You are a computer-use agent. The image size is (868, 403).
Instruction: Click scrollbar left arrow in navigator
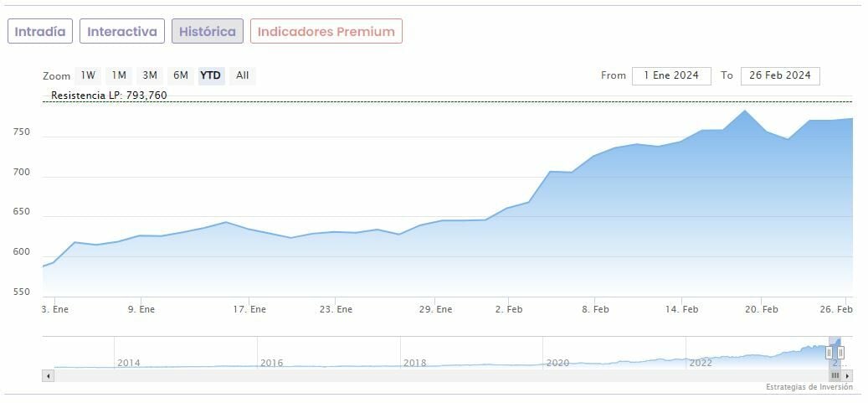pyautogui.click(x=48, y=376)
